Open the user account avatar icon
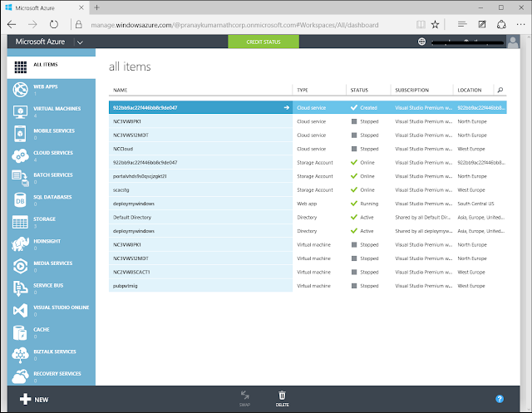The image size is (532, 413). click(513, 42)
